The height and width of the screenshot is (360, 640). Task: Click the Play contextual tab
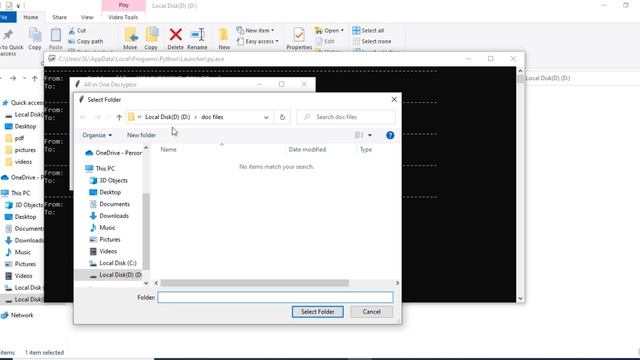(x=124, y=5)
